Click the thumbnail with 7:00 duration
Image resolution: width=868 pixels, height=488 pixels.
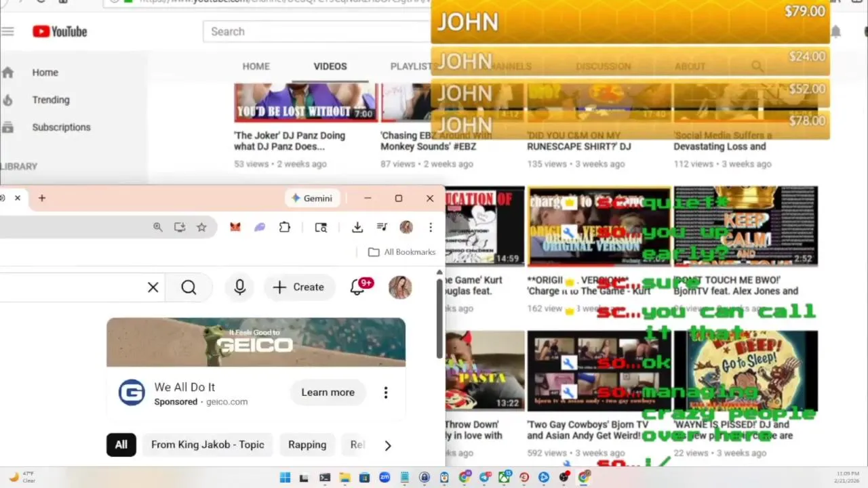[x=306, y=102]
